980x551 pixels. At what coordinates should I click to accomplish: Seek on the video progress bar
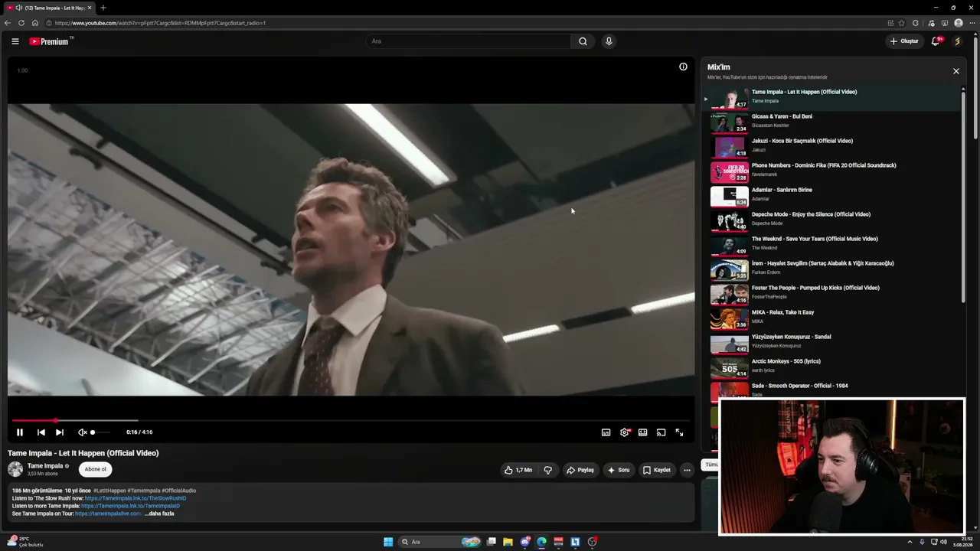[351, 420]
